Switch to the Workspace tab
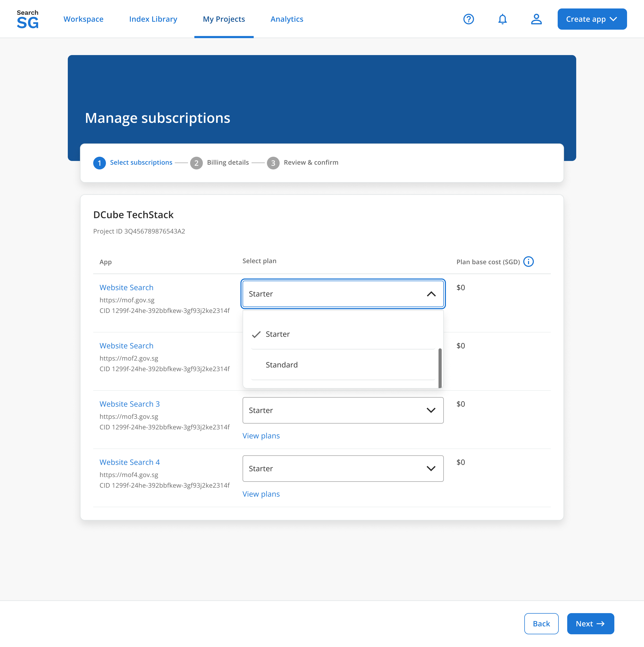 click(x=83, y=19)
